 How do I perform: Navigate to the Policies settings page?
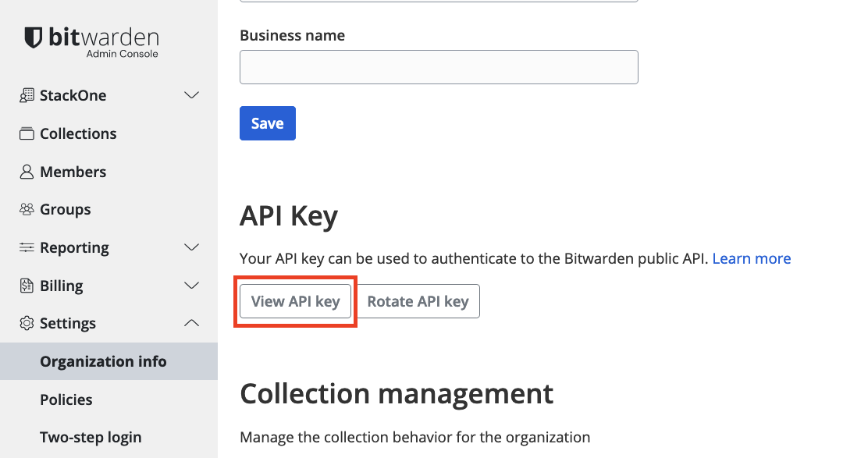66,399
